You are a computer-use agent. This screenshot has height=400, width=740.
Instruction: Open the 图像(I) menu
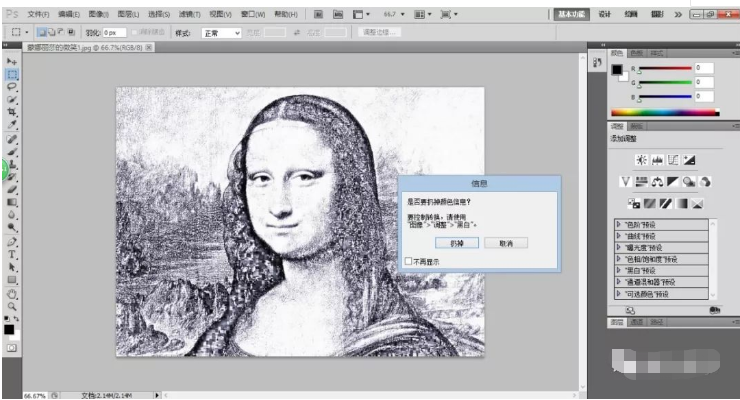(x=99, y=15)
